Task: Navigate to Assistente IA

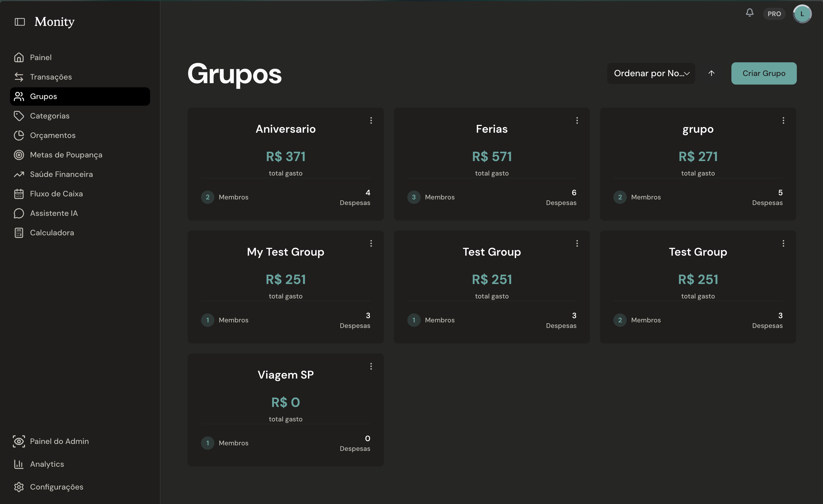Action: (x=54, y=213)
